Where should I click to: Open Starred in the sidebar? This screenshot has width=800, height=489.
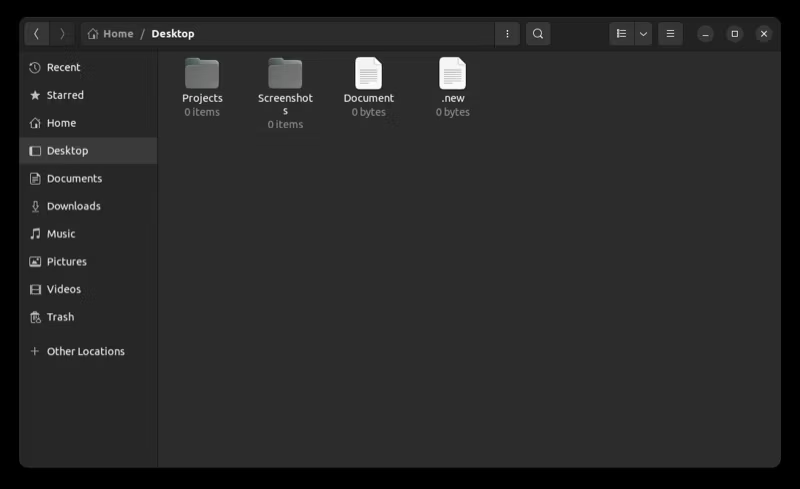(x=88, y=95)
